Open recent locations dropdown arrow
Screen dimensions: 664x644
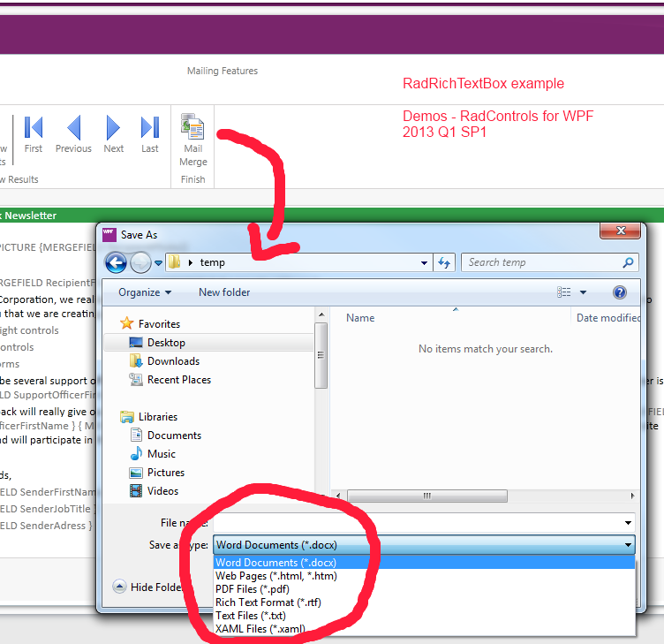tap(158, 263)
